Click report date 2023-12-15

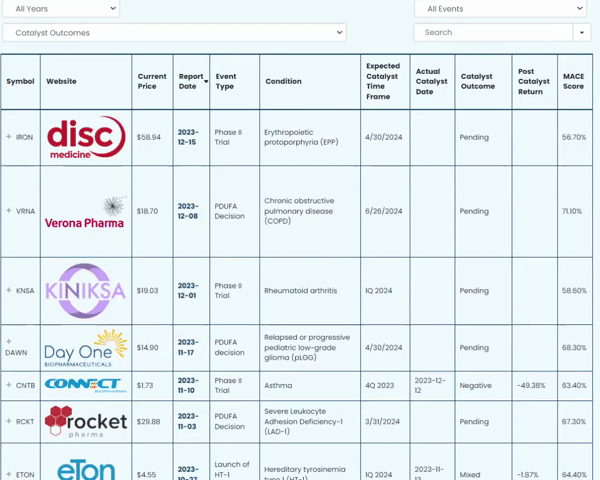point(188,137)
